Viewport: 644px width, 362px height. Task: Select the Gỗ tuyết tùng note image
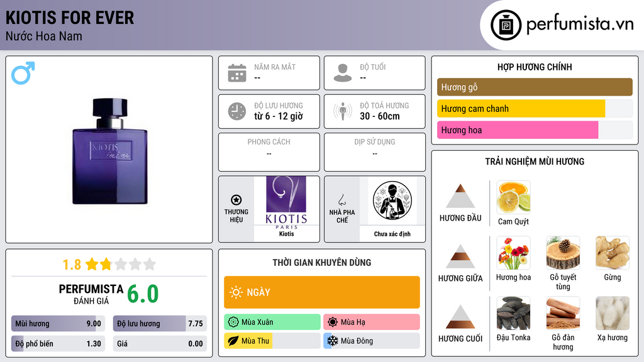(563, 253)
